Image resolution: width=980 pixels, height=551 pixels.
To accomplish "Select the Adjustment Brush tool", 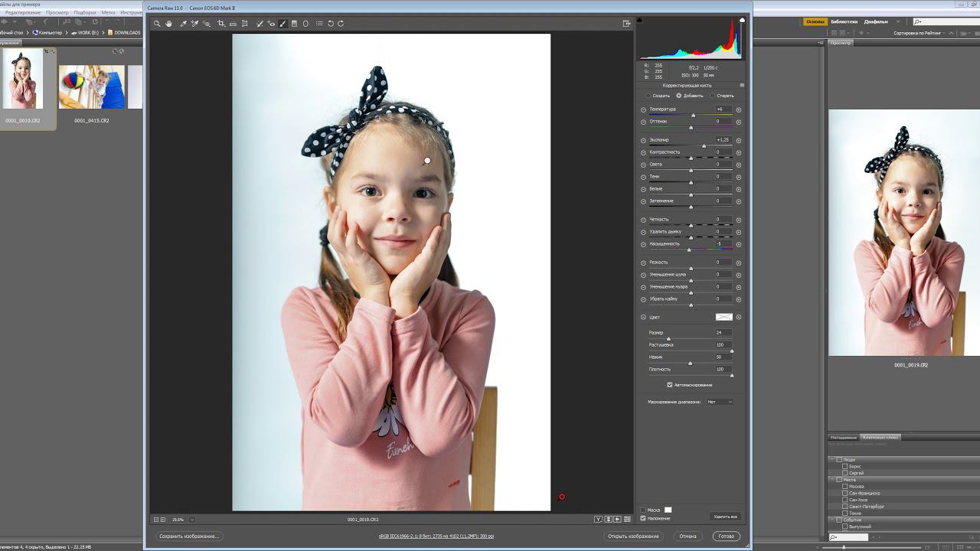I will point(283,24).
